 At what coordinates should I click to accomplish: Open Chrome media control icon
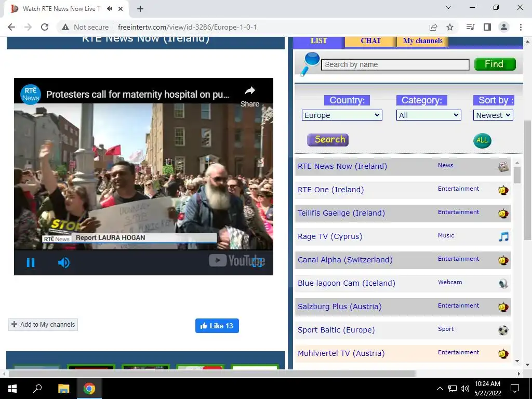coord(470,27)
